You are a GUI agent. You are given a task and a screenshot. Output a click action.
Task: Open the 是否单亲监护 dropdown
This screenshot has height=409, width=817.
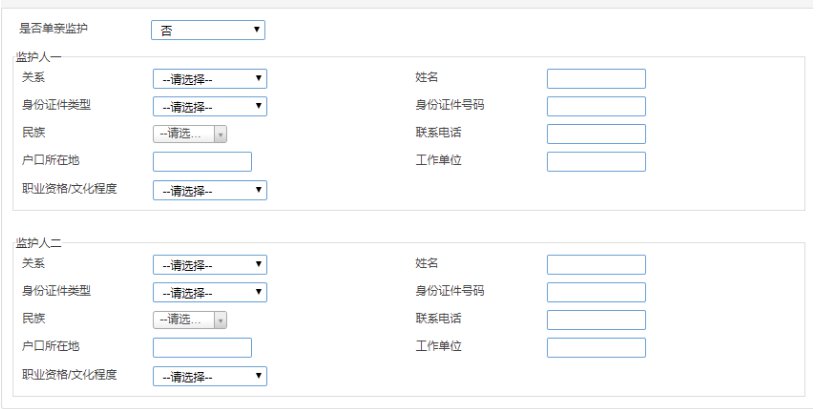pyautogui.click(x=208, y=30)
